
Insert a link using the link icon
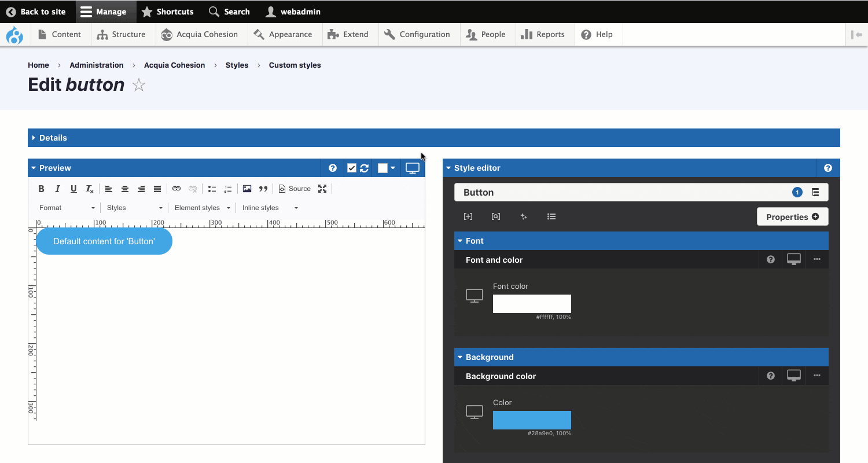[176, 189]
